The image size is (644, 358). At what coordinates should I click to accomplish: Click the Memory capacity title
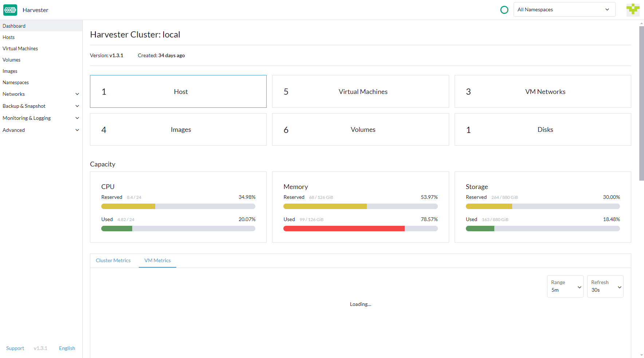pyautogui.click(x=296, y=187)
